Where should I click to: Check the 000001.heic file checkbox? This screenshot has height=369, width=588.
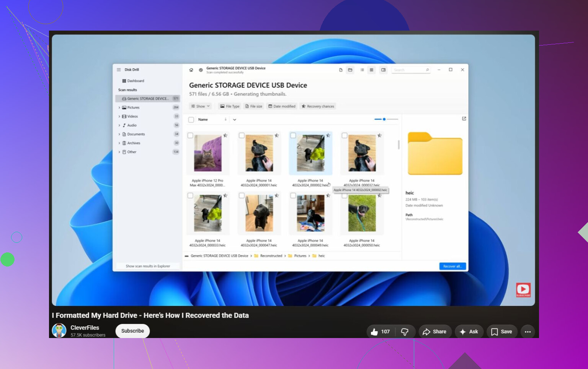(242, 135)
